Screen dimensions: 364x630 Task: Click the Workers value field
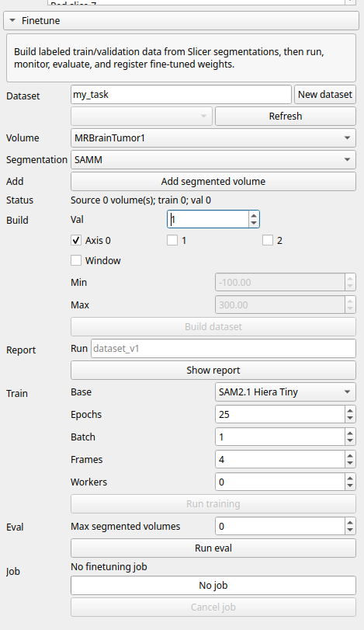pyautogui.click(x=280, y=482)
